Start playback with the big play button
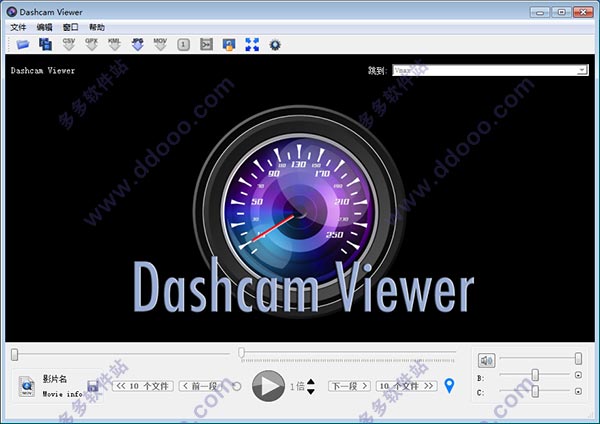 point(268,386)
